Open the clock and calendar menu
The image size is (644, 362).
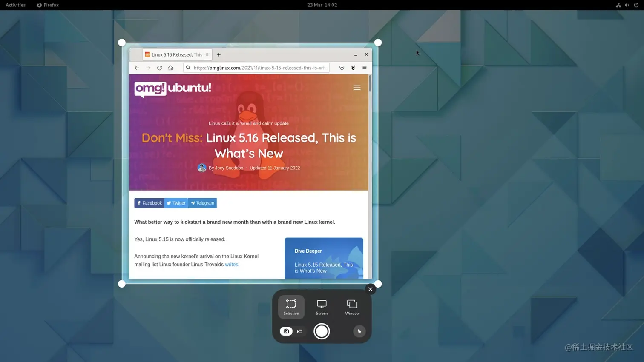point(322,5)
